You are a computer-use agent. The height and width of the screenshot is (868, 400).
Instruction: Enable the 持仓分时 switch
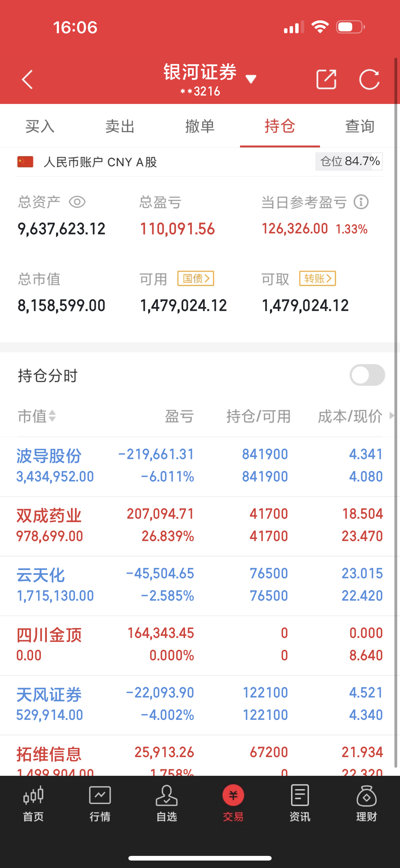(x=367, y=375)
